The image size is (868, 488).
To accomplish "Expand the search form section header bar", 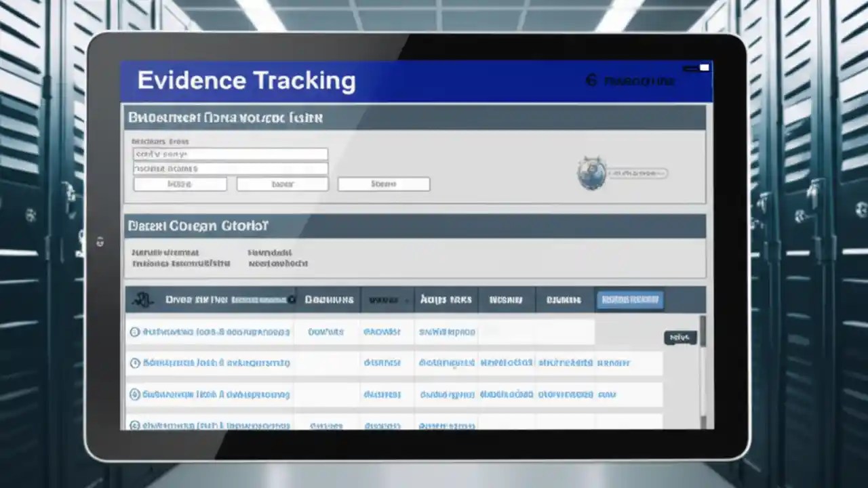I will 415,117.
